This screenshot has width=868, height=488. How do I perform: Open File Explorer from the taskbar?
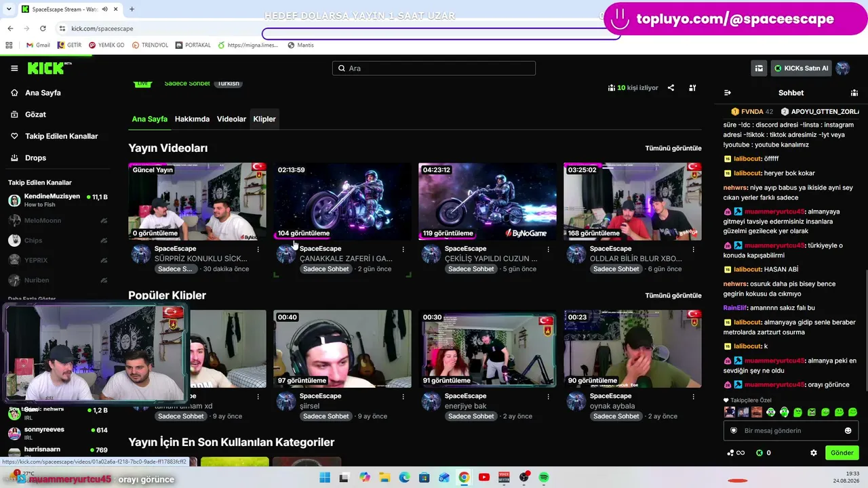point(384,477)
